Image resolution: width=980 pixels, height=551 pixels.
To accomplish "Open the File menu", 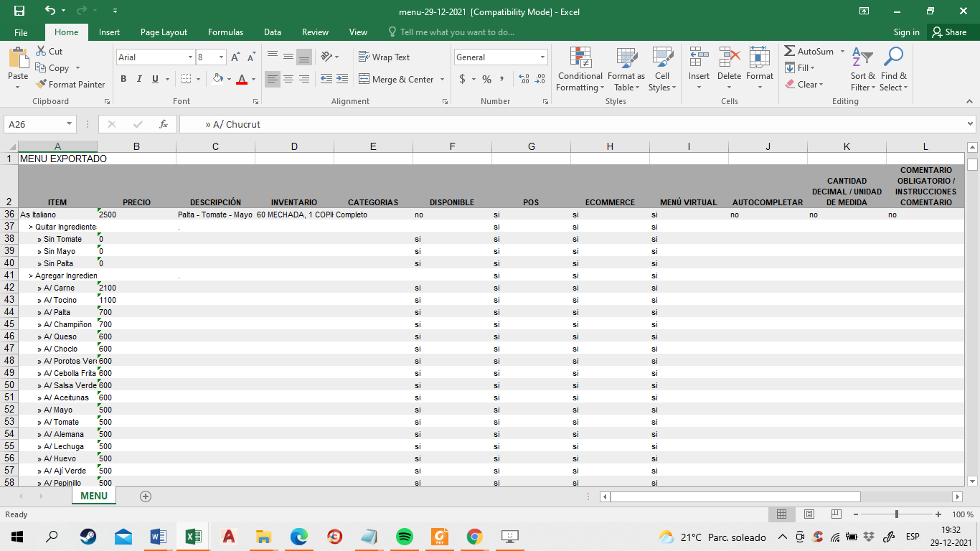I will click(x=21, y=32).
